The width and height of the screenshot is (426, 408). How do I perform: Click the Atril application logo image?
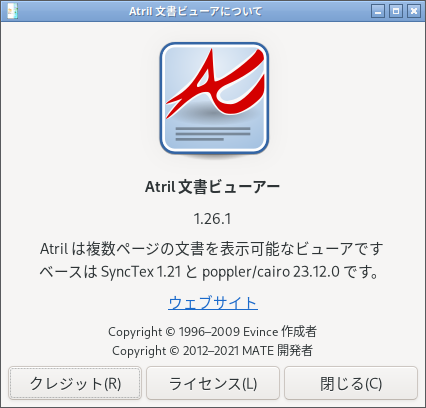pos(214,99)
